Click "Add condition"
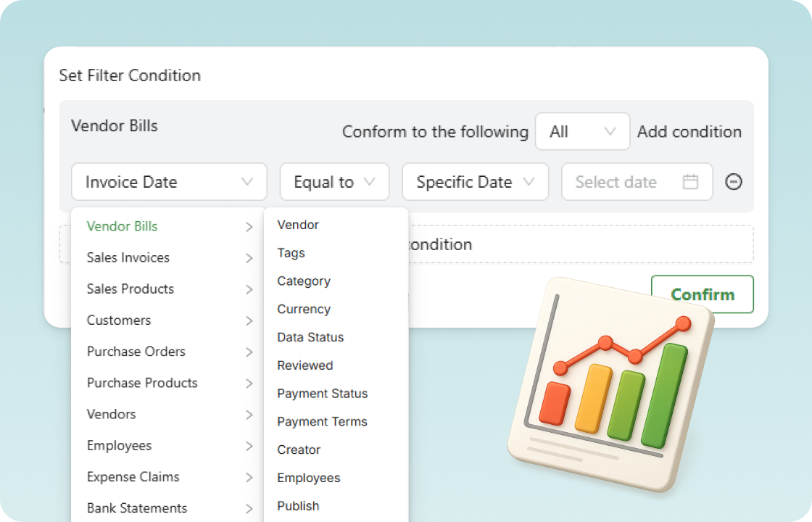This screenshot has width=812, height=522. point(689,131)
